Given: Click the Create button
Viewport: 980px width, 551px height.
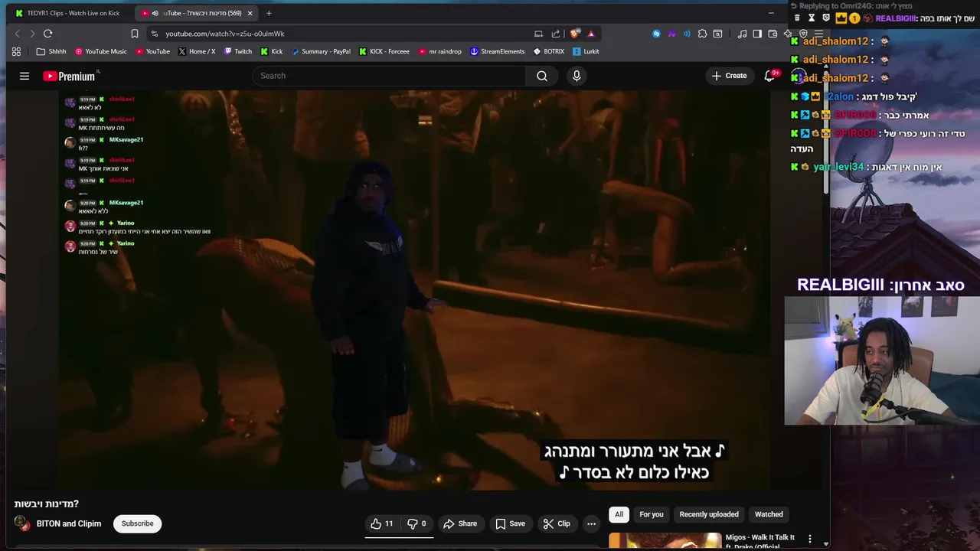Looking at the screenshot, I should click(x=729, y=76).
